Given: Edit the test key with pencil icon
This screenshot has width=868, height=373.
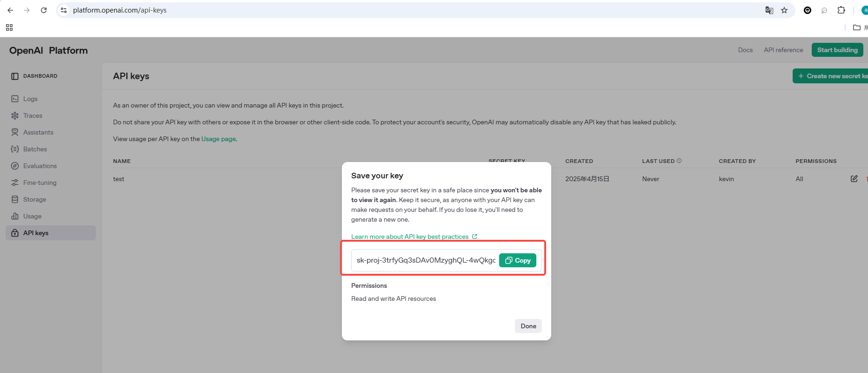Looking at the screenshot, I should pos(854,179).
